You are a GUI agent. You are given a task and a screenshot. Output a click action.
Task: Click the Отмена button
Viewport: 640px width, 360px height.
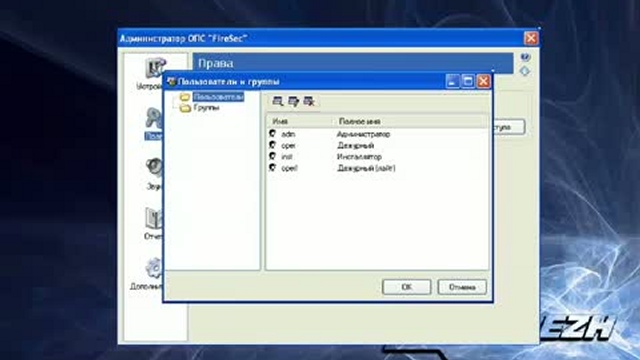[462, 287]
